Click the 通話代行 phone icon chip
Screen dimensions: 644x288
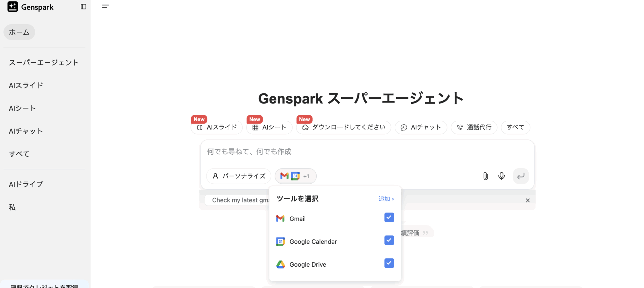474,127
